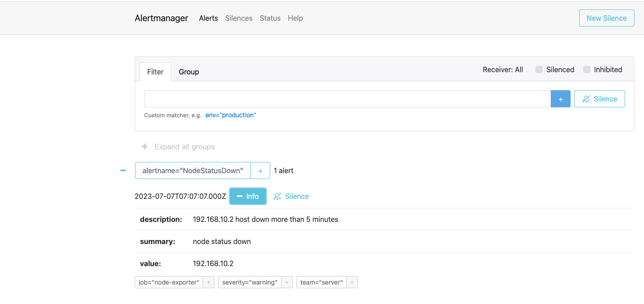Toggle the Inhibited checkbox

click(x=586, y=69)
